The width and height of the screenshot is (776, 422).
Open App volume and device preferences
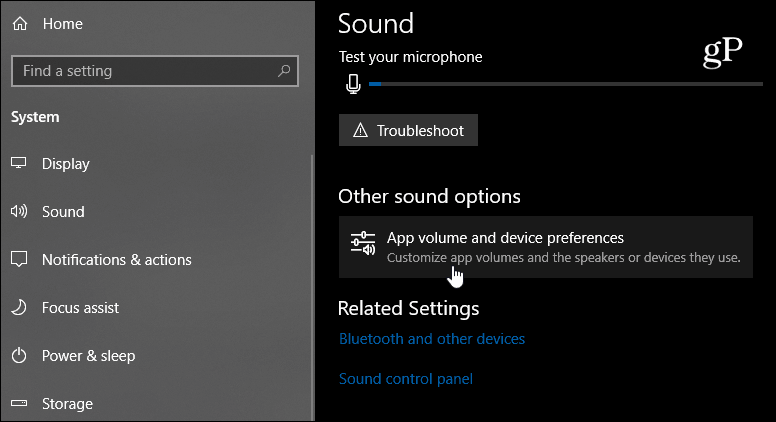546,247
